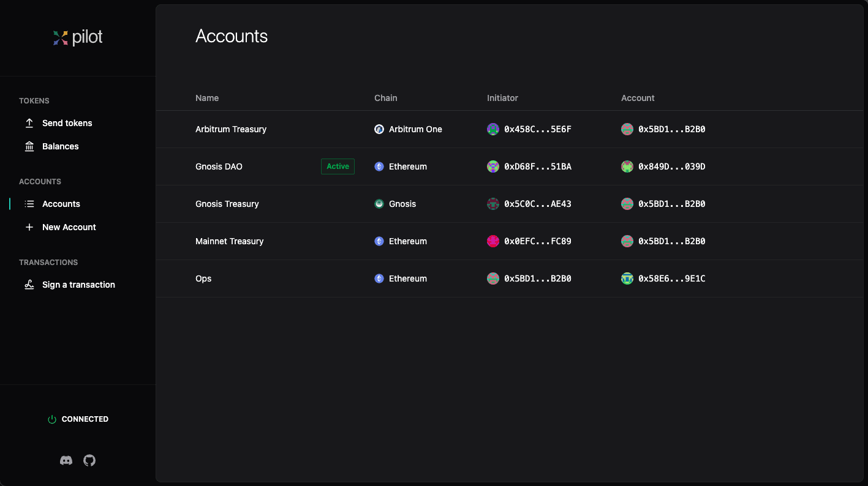
Task: Click the Pilot logo
Action: click(78, 38)
